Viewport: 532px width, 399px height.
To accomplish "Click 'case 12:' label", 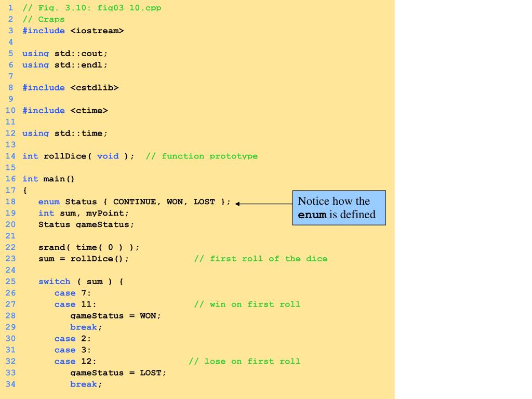I will click(x=75, y=362).
